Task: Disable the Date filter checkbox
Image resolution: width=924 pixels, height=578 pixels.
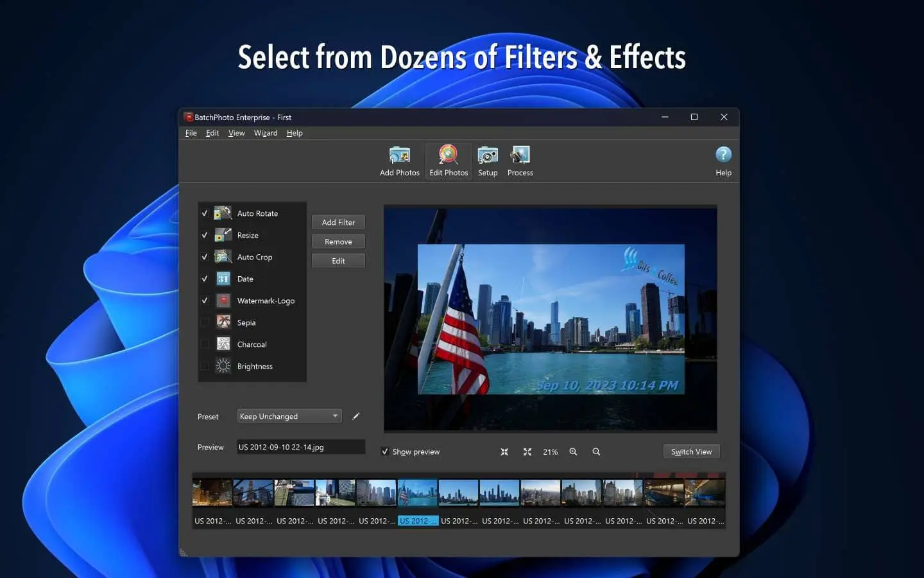Action: [x=205, y=279]
